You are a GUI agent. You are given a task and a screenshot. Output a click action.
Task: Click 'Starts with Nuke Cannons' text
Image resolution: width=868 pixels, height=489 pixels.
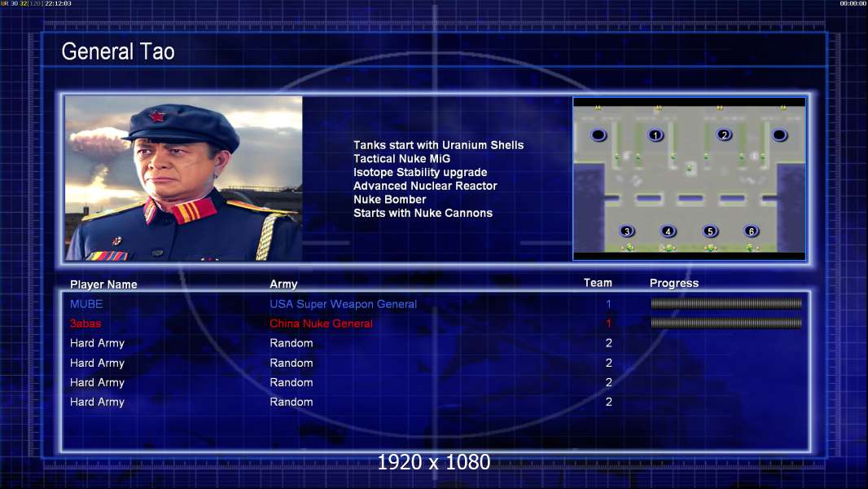coord(423,213)
